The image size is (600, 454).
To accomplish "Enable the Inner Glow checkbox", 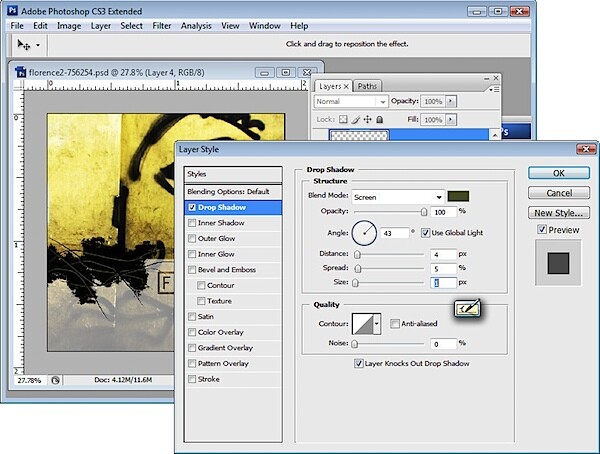I will click(192, 254).
